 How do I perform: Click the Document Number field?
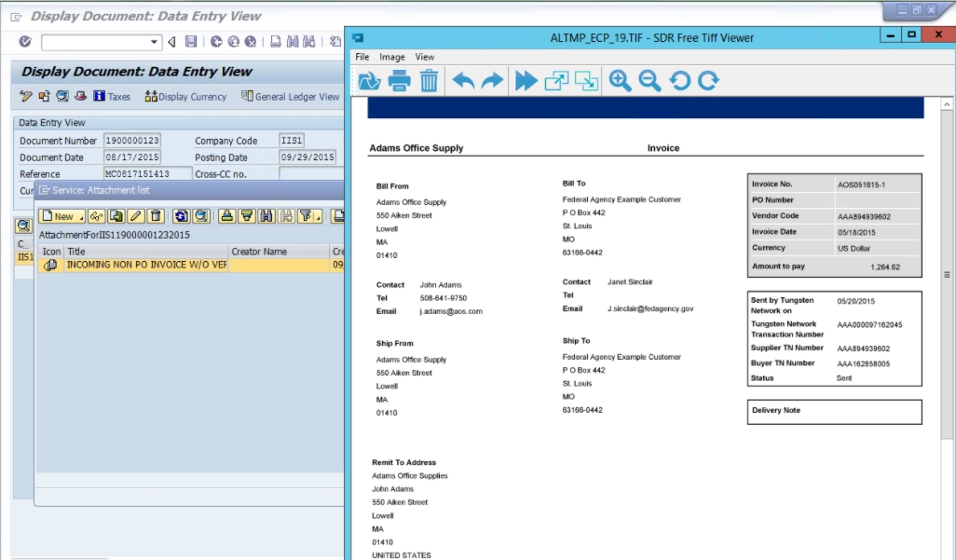click(132, 141)
